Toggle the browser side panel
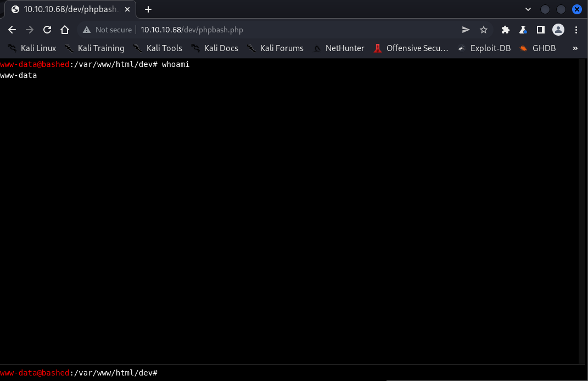Viewport: 588px width, 381px height. [x=541, y=30]
